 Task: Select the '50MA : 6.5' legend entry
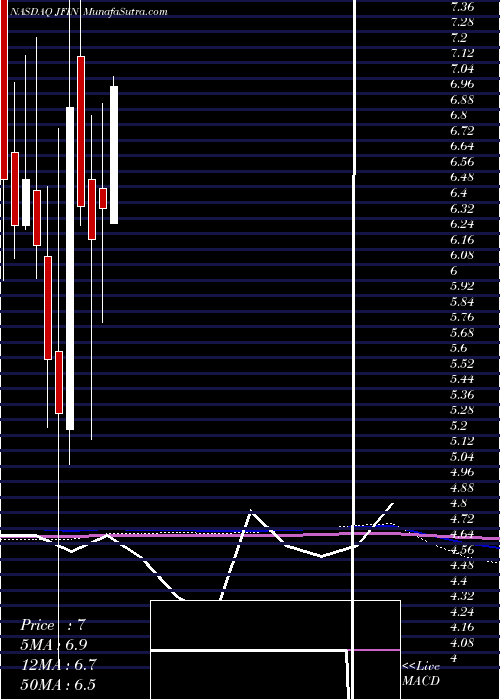click(58, 684)
